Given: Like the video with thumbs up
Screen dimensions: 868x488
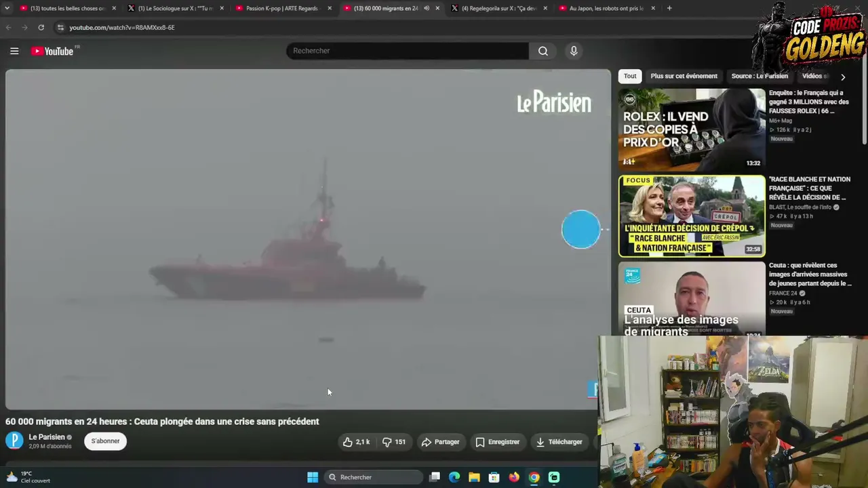Looking at the screenshot, I should click(x=356, y=442).
